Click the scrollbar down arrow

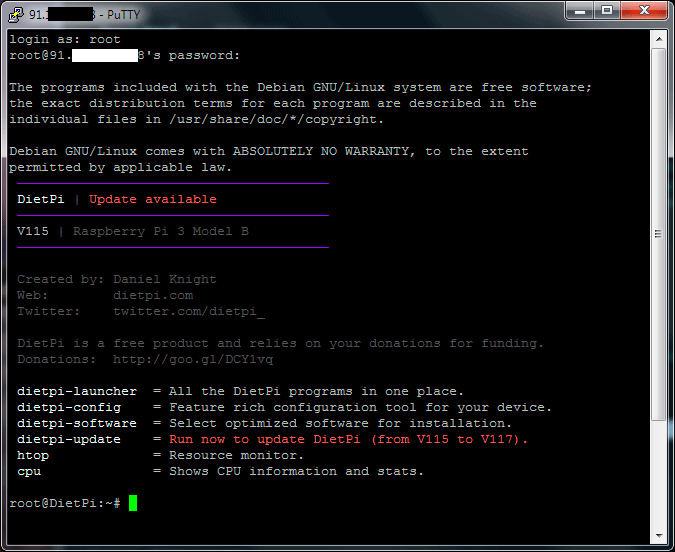(x=659, y=536)
